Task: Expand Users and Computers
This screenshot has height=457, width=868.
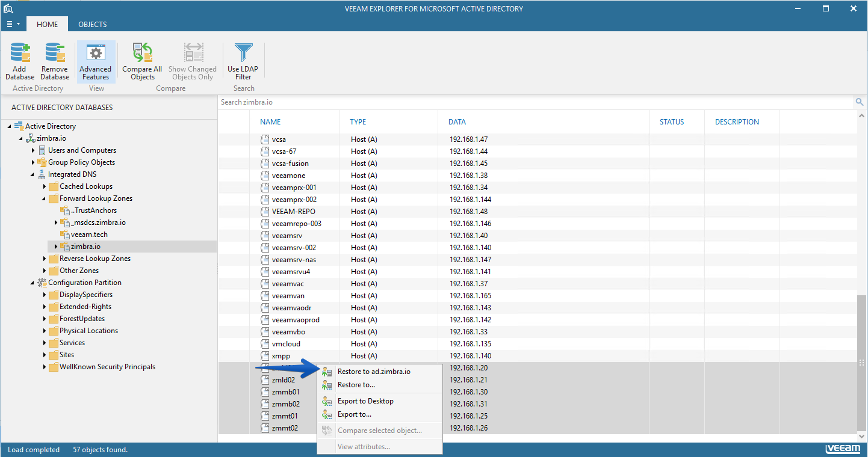Action: (33, 150)
